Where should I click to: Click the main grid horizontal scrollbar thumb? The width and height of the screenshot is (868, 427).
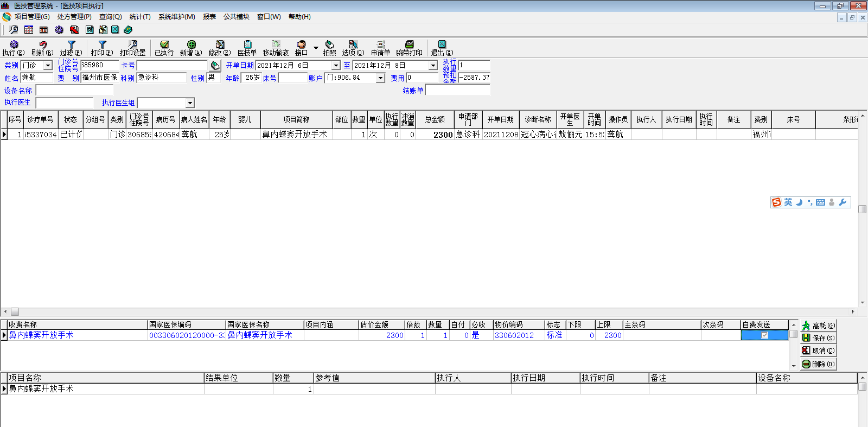pyautogui.click(x=15, y=312)
